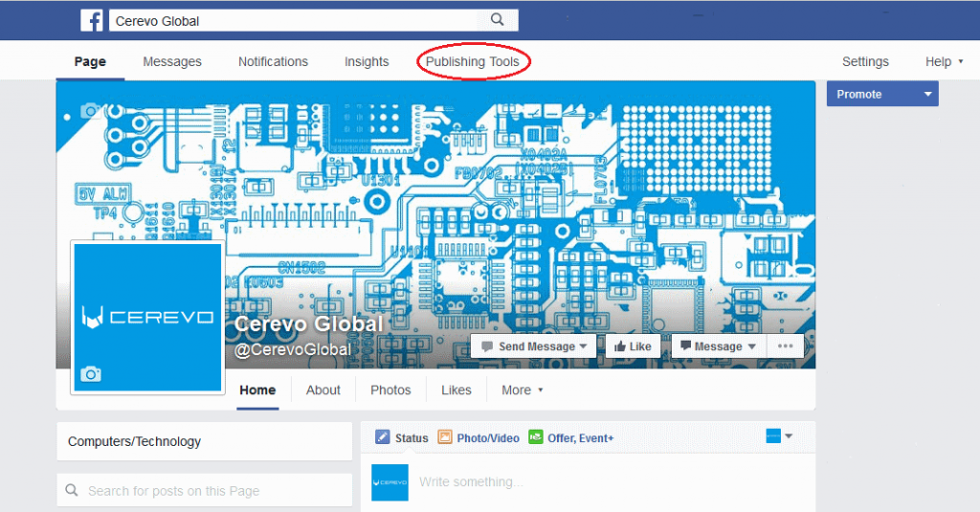Open the Insights tab

[367, 61]
